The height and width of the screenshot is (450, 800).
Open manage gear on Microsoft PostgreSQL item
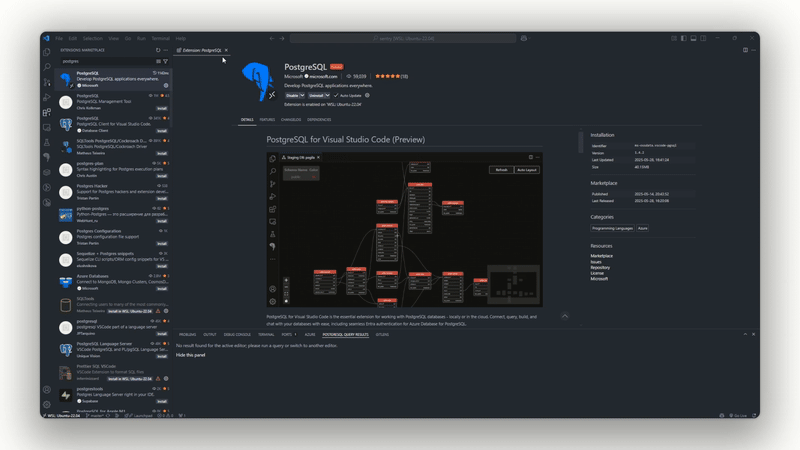(x=166, y=86)
